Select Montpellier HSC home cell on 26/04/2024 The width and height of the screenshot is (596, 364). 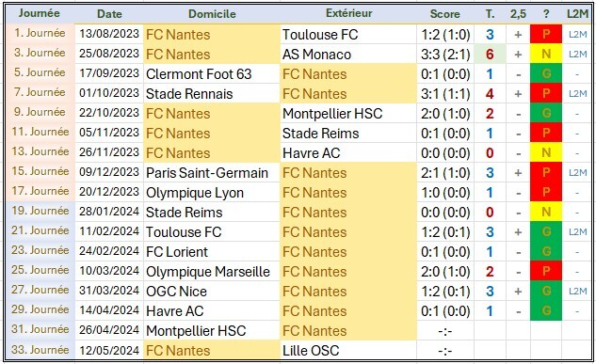tap(212, 330)
